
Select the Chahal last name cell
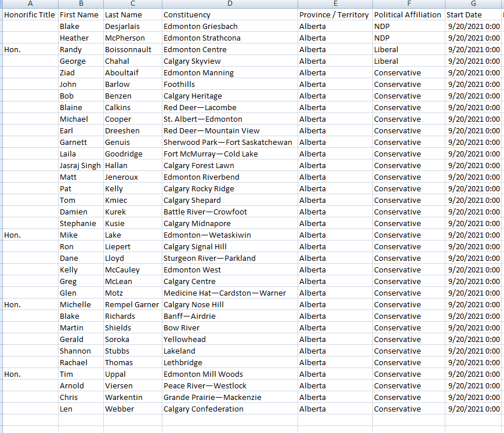133,61
